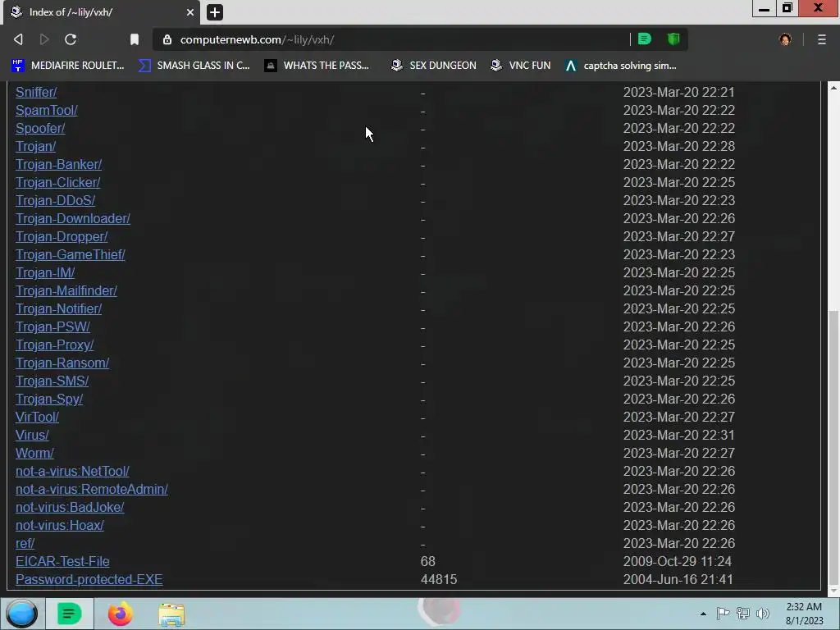Open a new tab with the plus button
The width and height of the screenshot is (840, 630).
215,11
